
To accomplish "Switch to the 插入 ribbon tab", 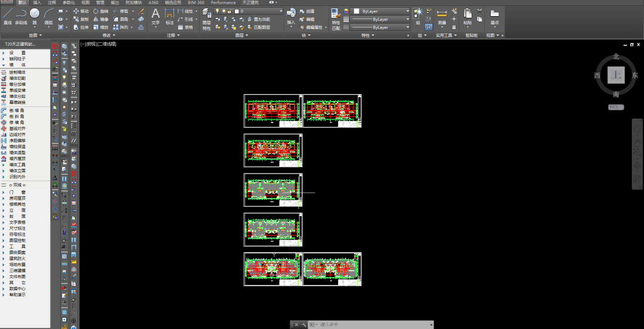I will (x=37, y=2).
